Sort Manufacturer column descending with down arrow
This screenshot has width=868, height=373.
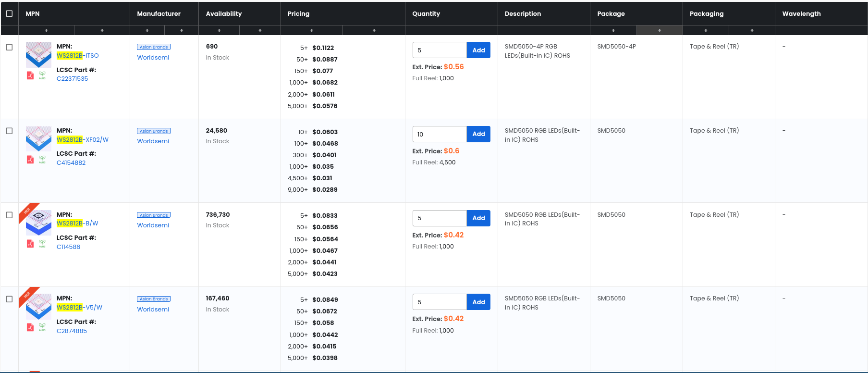point(182,30)
